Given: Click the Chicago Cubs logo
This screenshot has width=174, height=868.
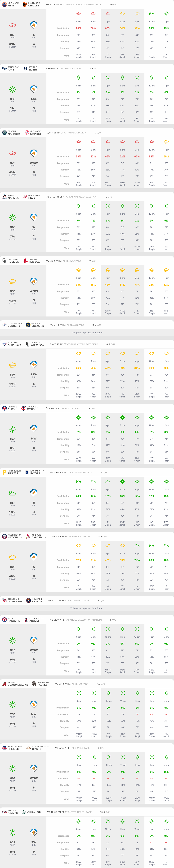Looking at the screenshot, I should pos(4,408).
